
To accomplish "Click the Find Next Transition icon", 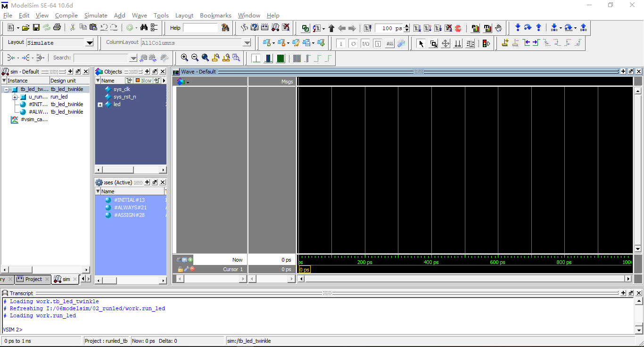I will pyautogui.click(x=536, y=43).
